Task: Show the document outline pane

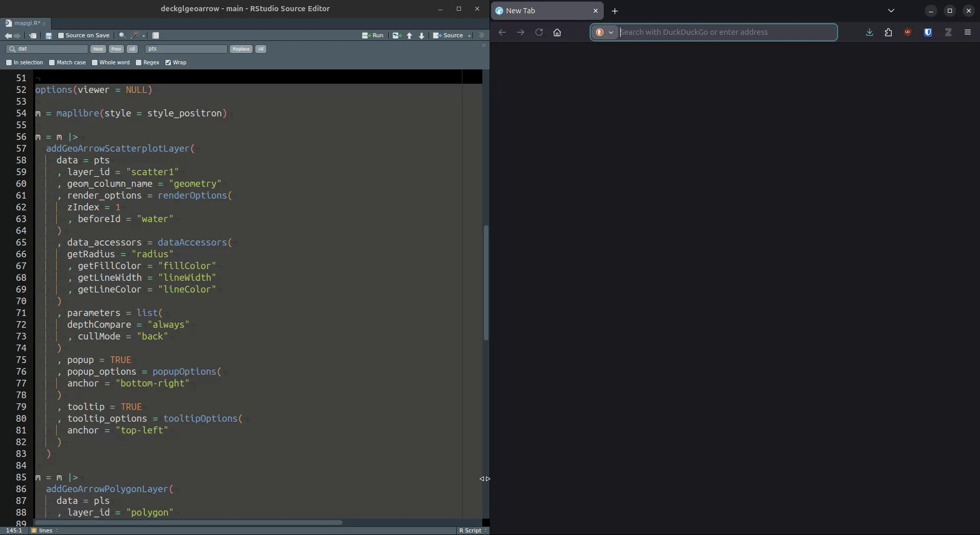Action: [x=481, y=35]
